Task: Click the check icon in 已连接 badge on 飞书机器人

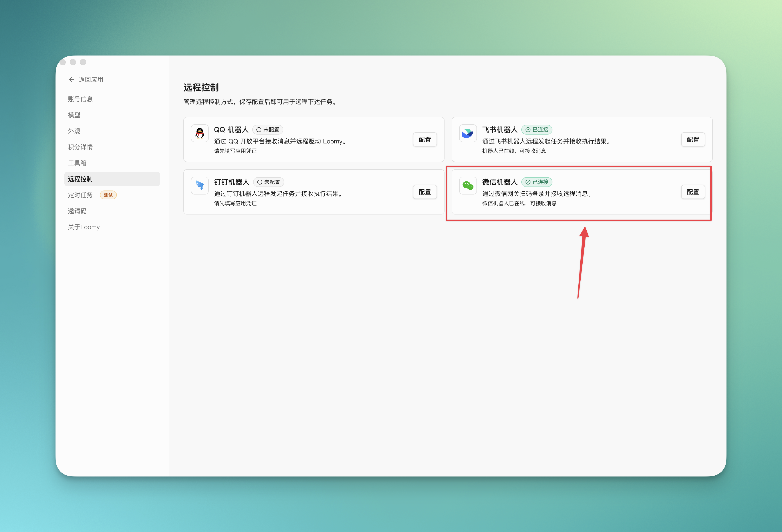Action: (x=528, y=129)
